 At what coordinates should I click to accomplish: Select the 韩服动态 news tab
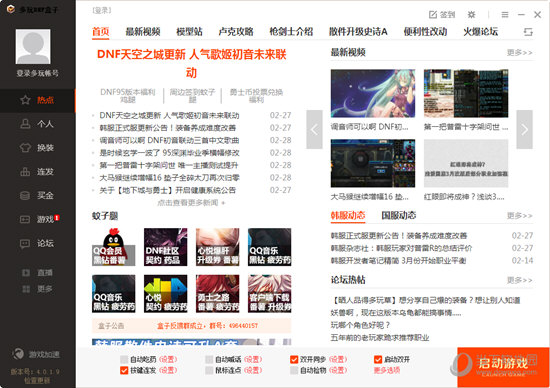pyautogui.click(x=348, y=215)
